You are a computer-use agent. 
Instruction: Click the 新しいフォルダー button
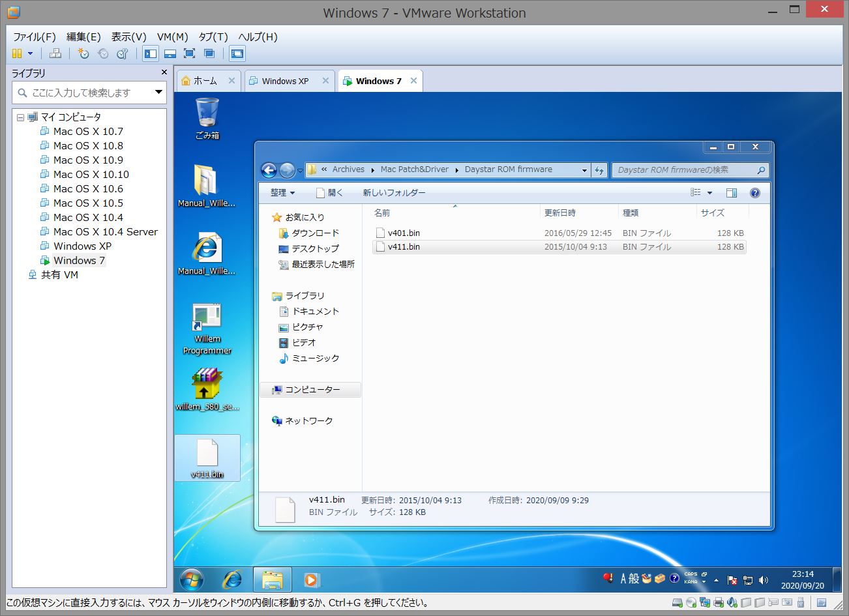394,193
